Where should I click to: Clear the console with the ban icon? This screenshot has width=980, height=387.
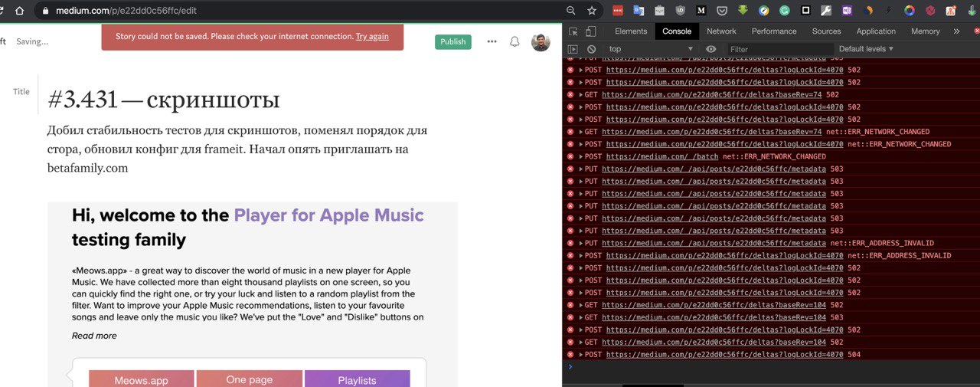(x=591, y=49)
